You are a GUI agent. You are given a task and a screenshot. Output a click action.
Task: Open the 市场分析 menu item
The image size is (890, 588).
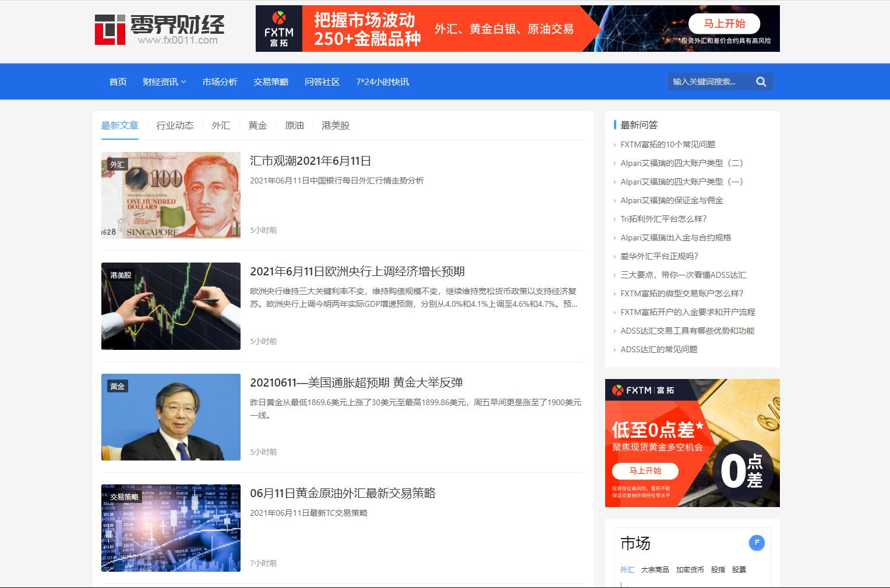click(x=220, y=82)
